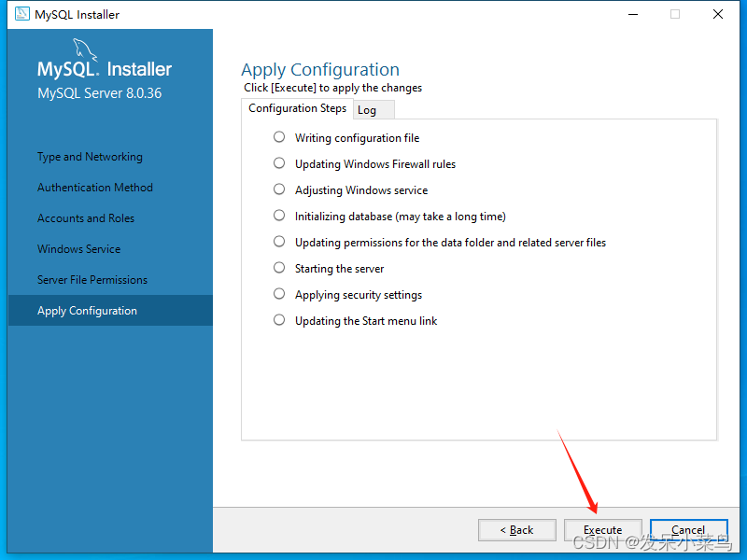747x560 pixels.
Task: Select the Writing configuration file step indicator
Action: [279, 137]
